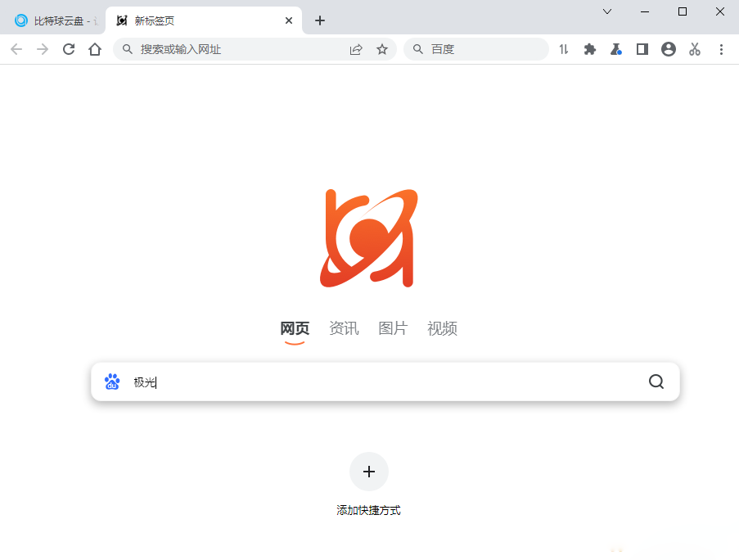
Task: Open a new tab with plus button
Action: [x=320, y=20]
